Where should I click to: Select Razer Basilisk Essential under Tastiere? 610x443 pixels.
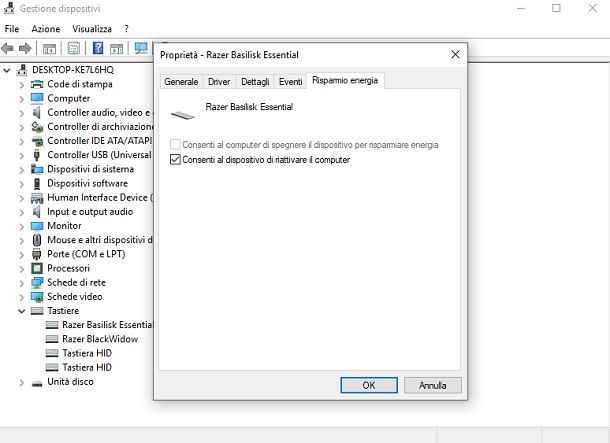[108, 325]
